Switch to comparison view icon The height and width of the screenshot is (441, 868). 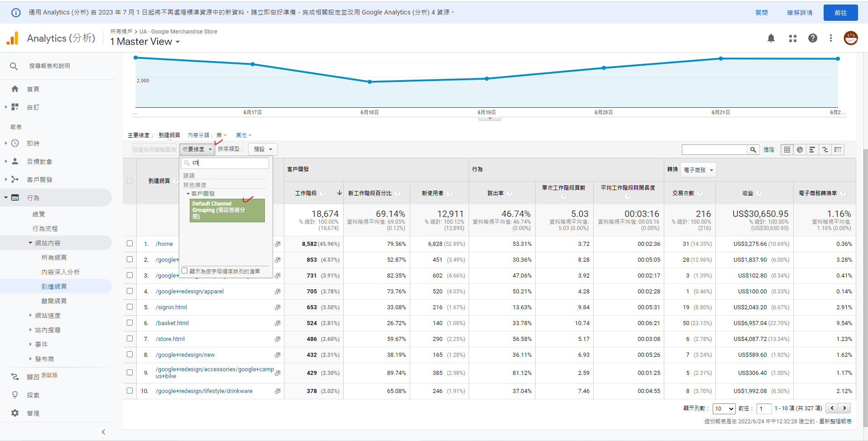tap(825, 150)
